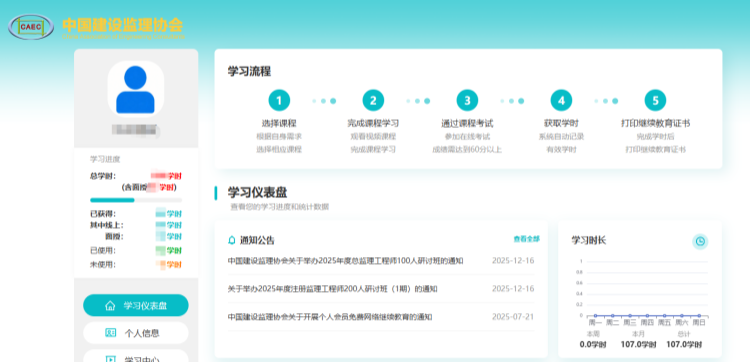Click step 2 circle 完成课程学习
The width and height of the screenshot is (750, 362).
click(373, 101)
